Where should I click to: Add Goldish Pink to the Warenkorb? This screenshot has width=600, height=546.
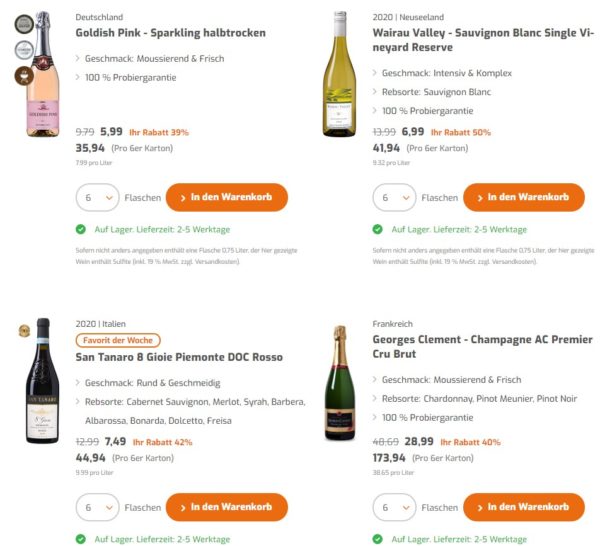[226, 197]
